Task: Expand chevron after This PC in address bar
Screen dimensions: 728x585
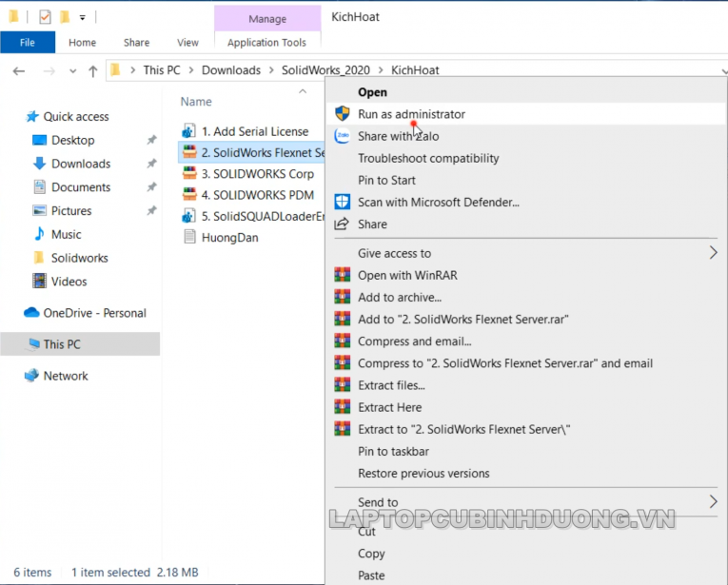Action: (x=191, y=70)
